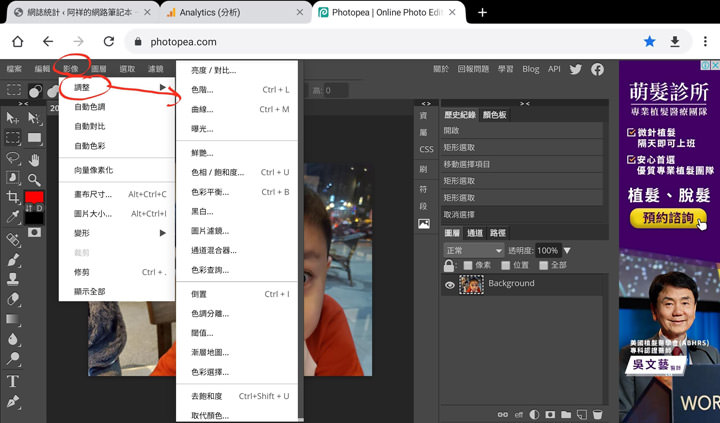The width and height of the screenshot is (720, 423).
Task: Toggle Quick Mask mode icon
Action: pyautogui.click(x=34, y=232)
